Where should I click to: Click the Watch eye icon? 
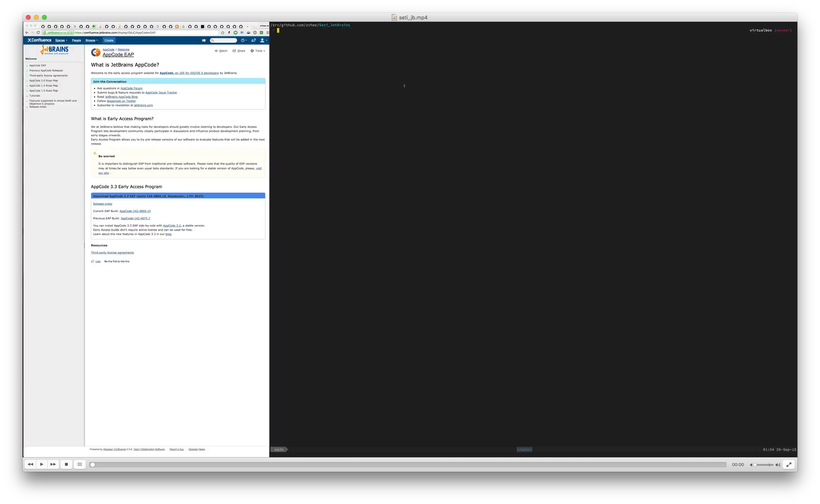tap(216, 51)
